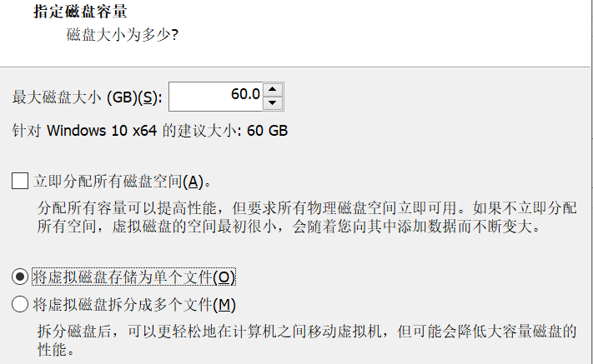
Task: Click the 将虚拟磁盘拆分成多个文件(M) label text
Action: [x=133, y=305]
